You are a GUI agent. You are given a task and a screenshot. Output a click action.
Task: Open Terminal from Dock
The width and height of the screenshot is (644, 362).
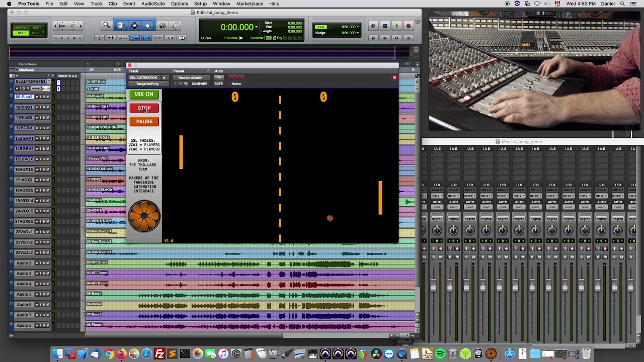pyautogui.click(x=185, y=354)
